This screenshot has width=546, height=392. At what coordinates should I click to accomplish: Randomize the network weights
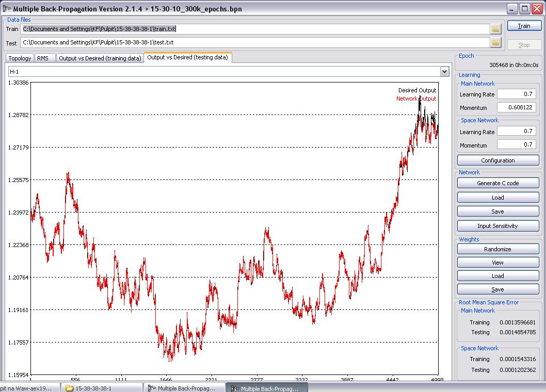498,249
